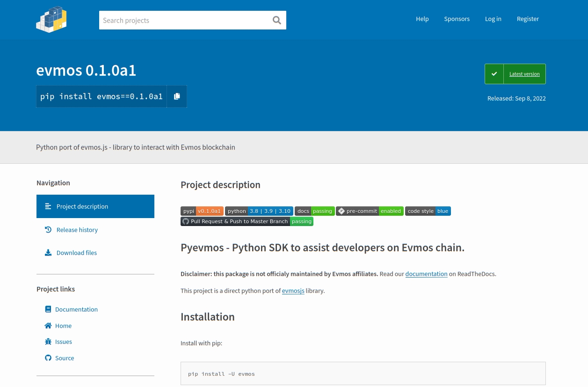The width and height of the screenshot is (588, 387).
Task: Copy pip install command to clipboard
Action: pos(177,96)
